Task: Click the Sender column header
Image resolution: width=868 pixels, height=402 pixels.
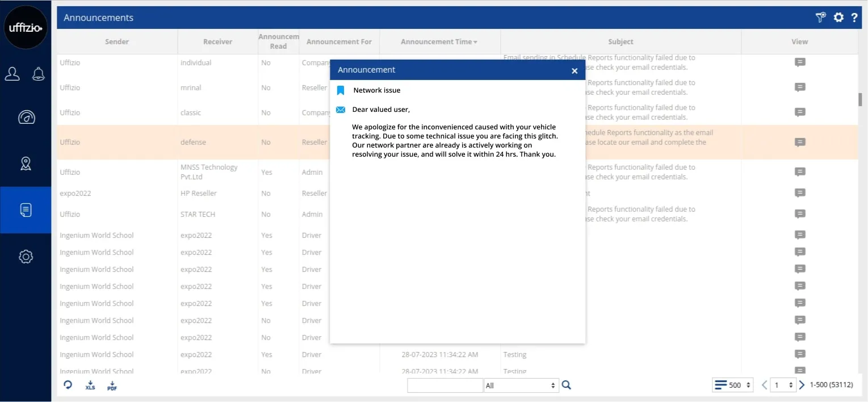Action: (117, 41)
